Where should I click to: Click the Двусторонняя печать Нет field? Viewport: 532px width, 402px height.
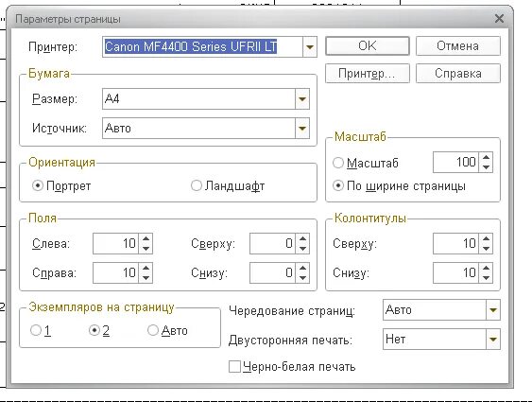(x=435, y=339)
